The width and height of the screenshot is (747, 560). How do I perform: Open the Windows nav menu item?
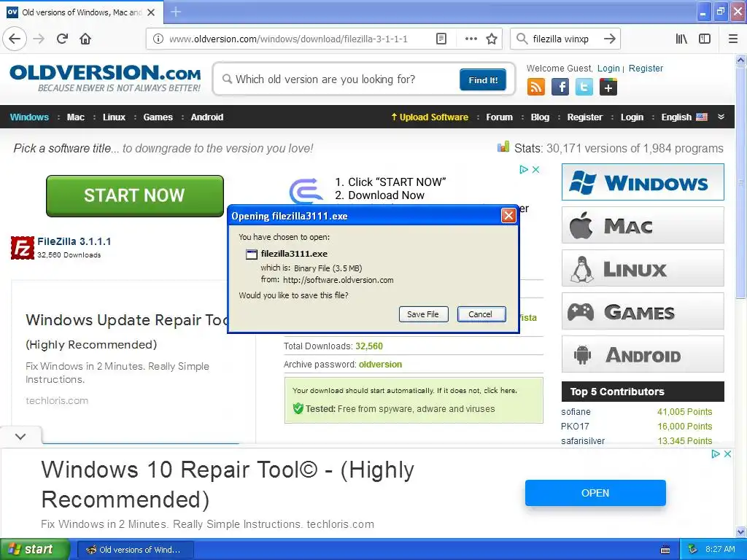(x=29, y=117)
